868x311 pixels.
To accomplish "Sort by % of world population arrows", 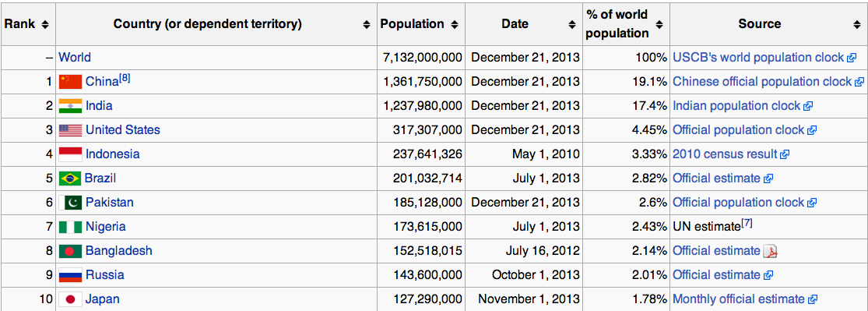I will point(659,24).
